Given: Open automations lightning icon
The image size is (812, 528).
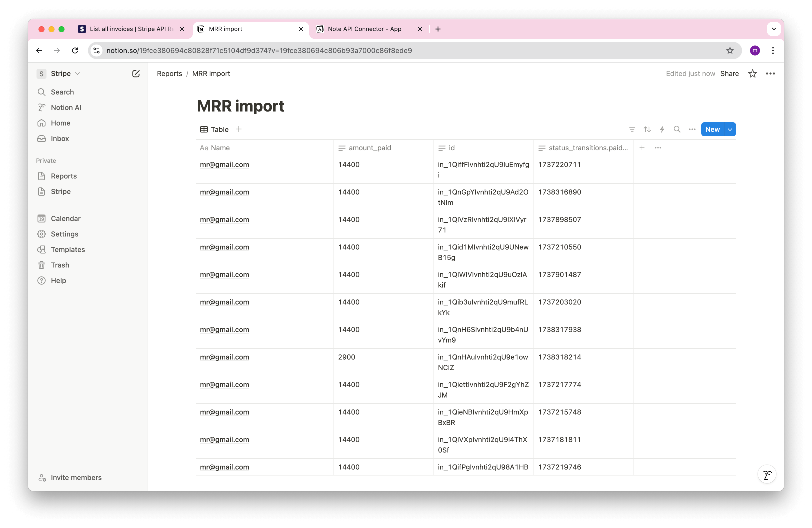Looking at the screenshot, I should coord(662,129).
